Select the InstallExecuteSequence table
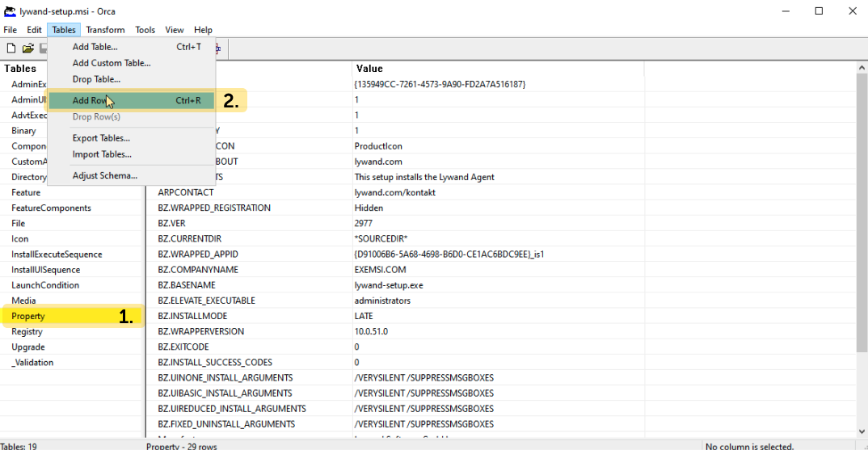 57,254
